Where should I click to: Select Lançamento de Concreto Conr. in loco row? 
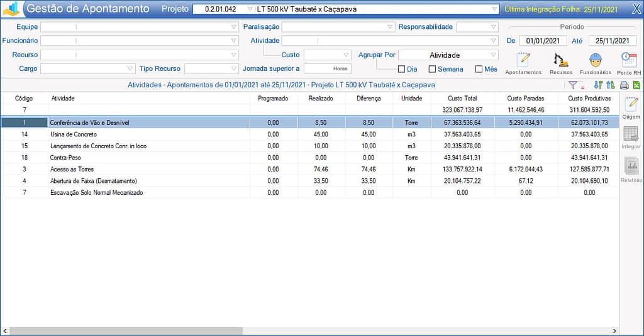[x=310, y=146]
